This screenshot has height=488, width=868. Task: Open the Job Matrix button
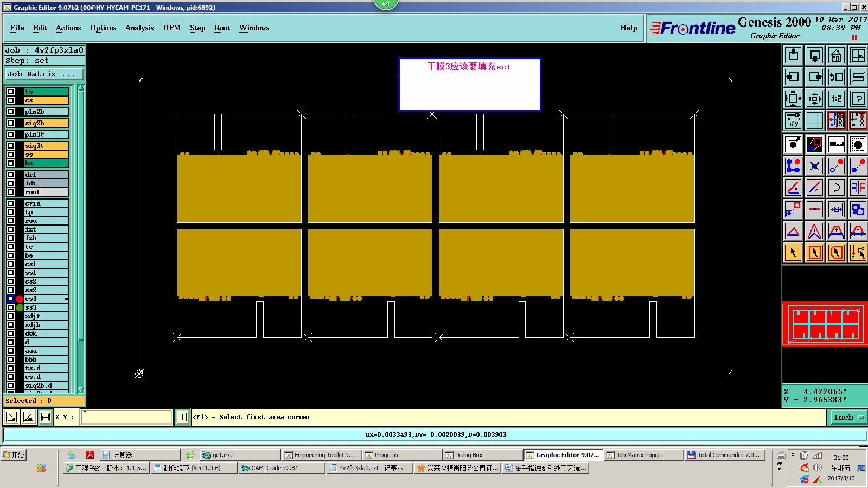click(x=44, y=74)
